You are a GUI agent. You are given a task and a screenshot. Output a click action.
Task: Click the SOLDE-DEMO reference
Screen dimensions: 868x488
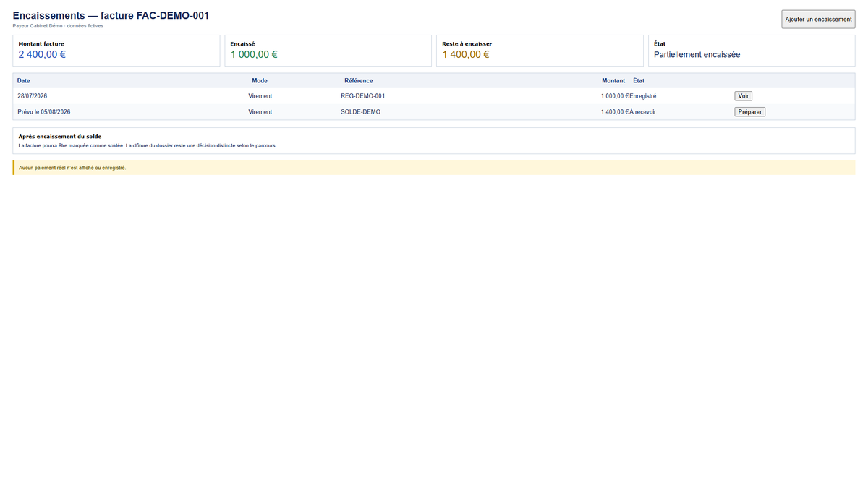pos(360,112)
